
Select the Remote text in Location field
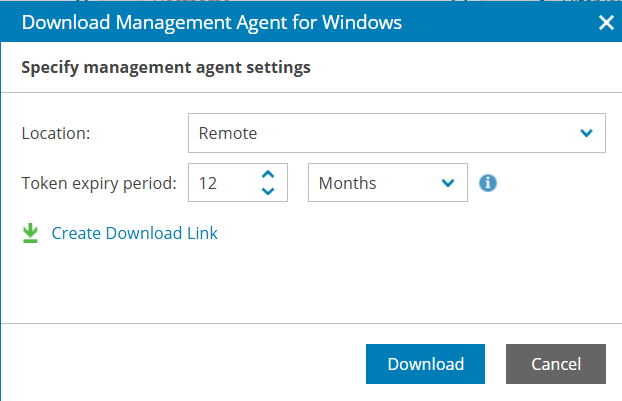(228, 133)
